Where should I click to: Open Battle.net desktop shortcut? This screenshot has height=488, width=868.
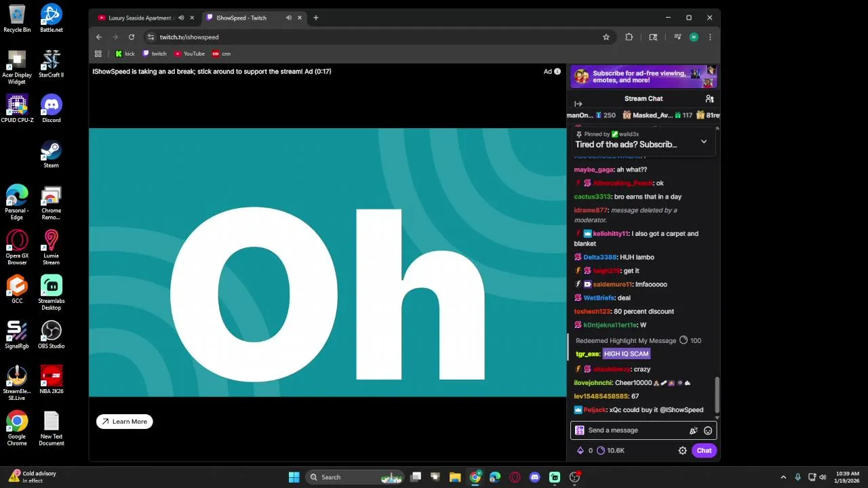[52, 18]
